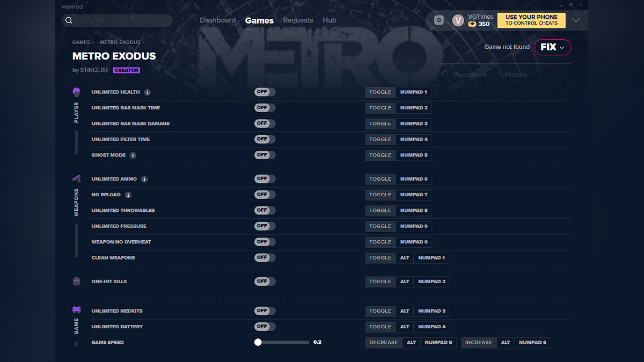
Task: Click the Discussion icon
Action: point(445,75)
